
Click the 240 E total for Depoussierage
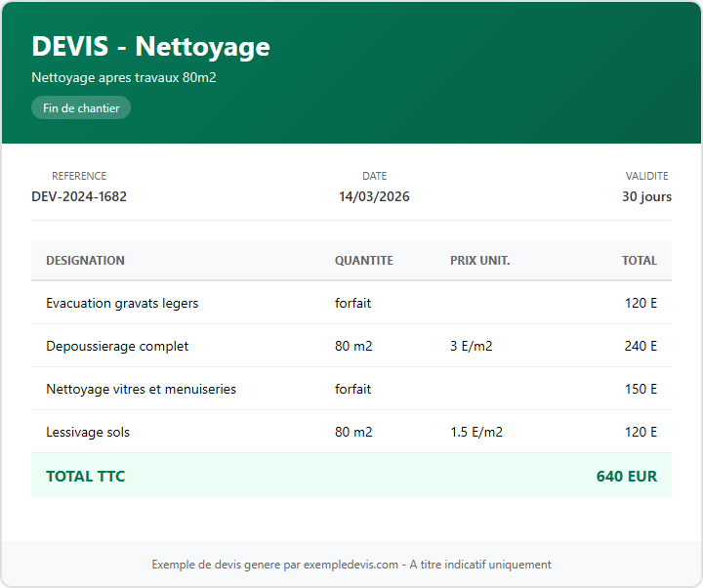[x=641, y=346]
